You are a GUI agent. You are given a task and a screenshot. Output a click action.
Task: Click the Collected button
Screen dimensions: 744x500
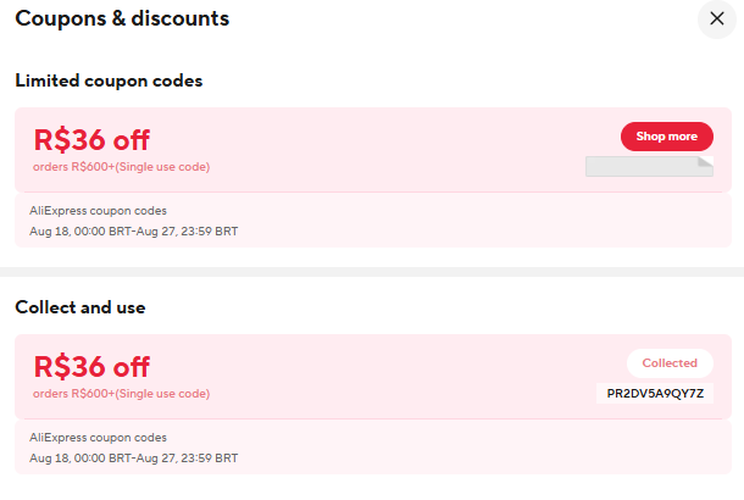tap(669, 363)
